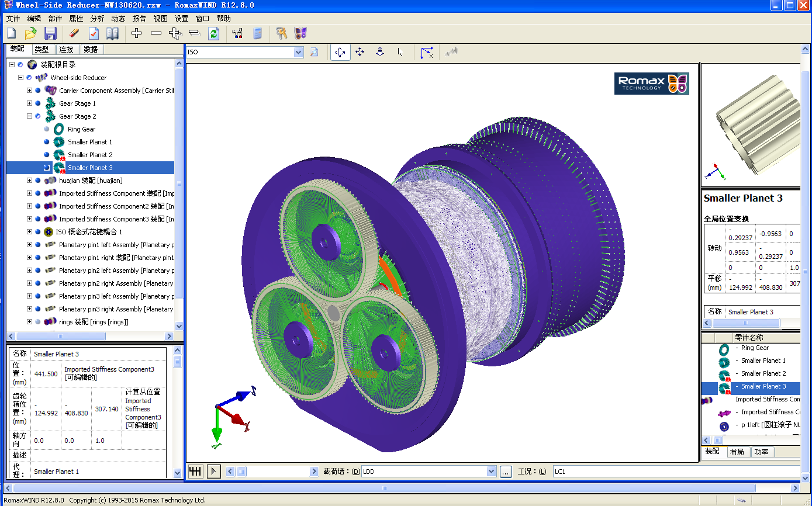
Task: Click the tool-tubes analysis icon in toolbar
Action: (x=237, y=33)
